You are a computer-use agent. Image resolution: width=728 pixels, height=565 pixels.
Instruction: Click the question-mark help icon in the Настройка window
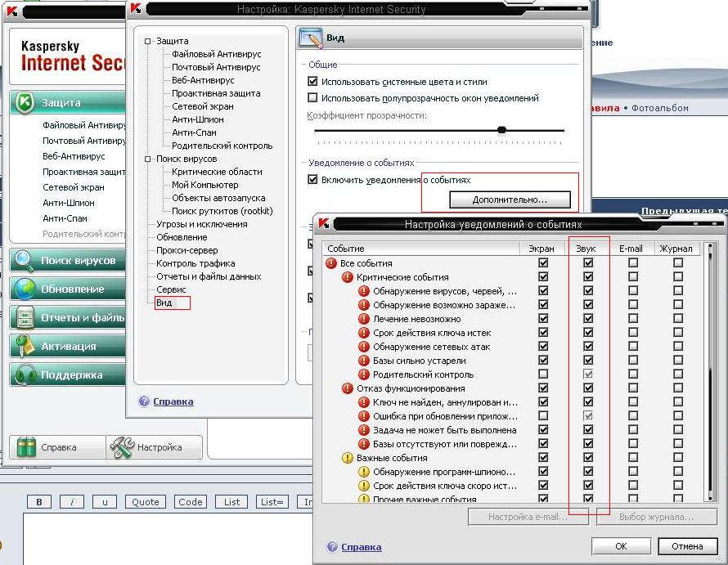coord(144,401)
